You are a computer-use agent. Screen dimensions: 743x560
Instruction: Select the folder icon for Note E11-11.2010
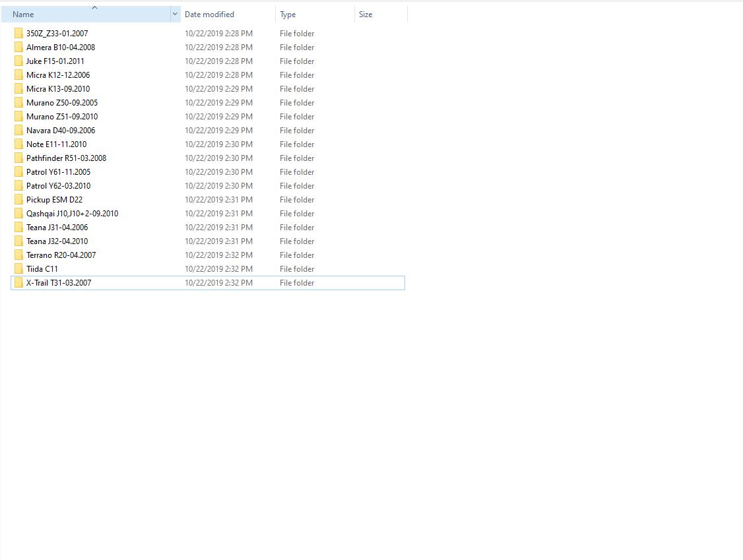[18, 144]
